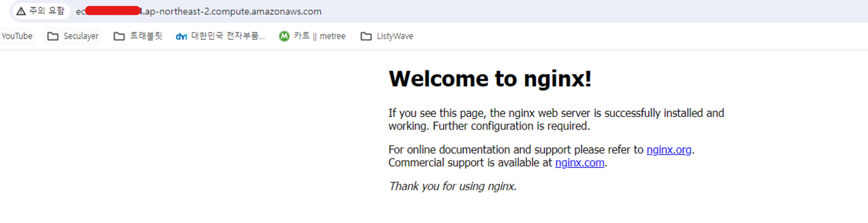The width and height of the screenshot is (868, 223).
Task: Click the Seculayer folder icon
Action: point(53,36)
